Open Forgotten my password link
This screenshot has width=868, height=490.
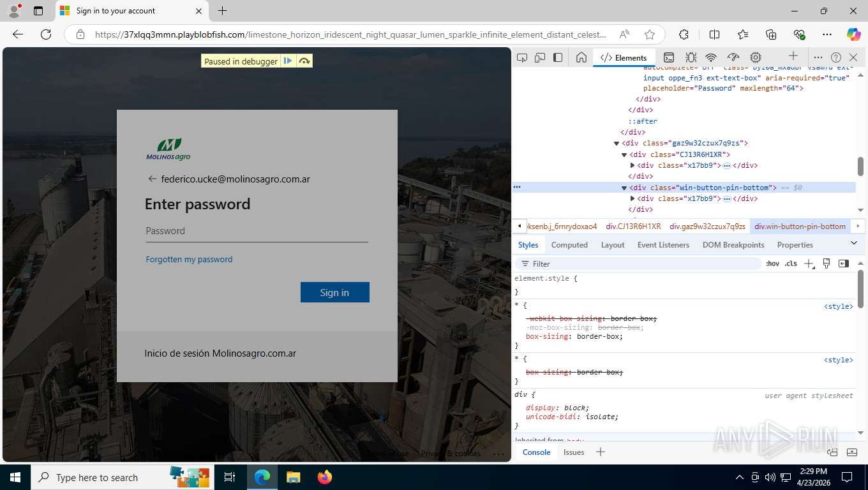pyautogui.click(x=189, y=260)
